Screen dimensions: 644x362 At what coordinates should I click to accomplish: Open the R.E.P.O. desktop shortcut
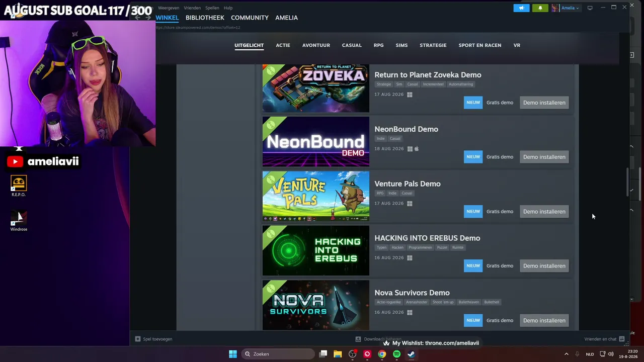click(x=19, y=187)
